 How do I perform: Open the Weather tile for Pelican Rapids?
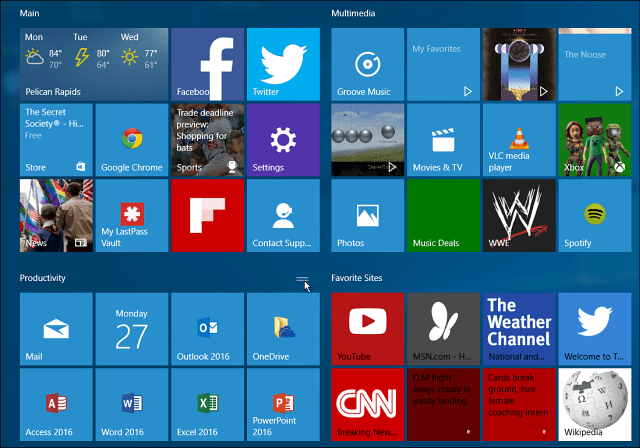(x=94, y=64)
